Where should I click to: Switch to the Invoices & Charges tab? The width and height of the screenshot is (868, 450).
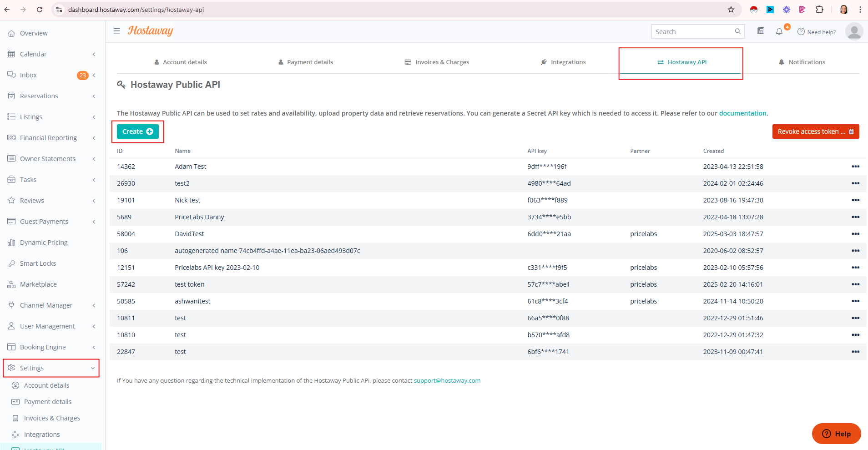pos(437,62)
